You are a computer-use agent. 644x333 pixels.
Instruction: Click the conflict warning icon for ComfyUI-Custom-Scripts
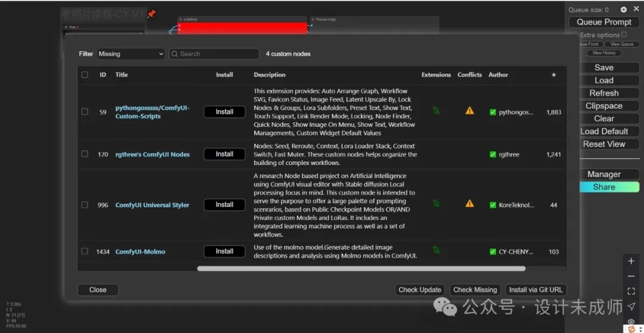pos(469,111)
